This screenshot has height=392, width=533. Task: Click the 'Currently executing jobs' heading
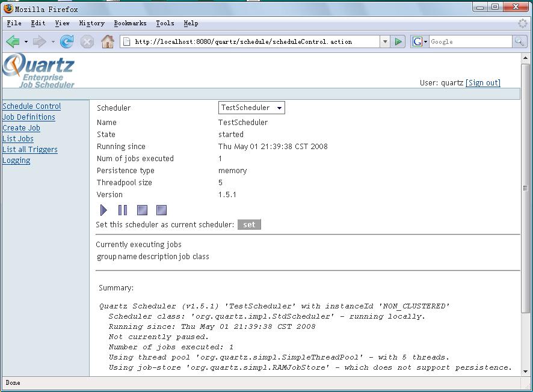(139, 244)
